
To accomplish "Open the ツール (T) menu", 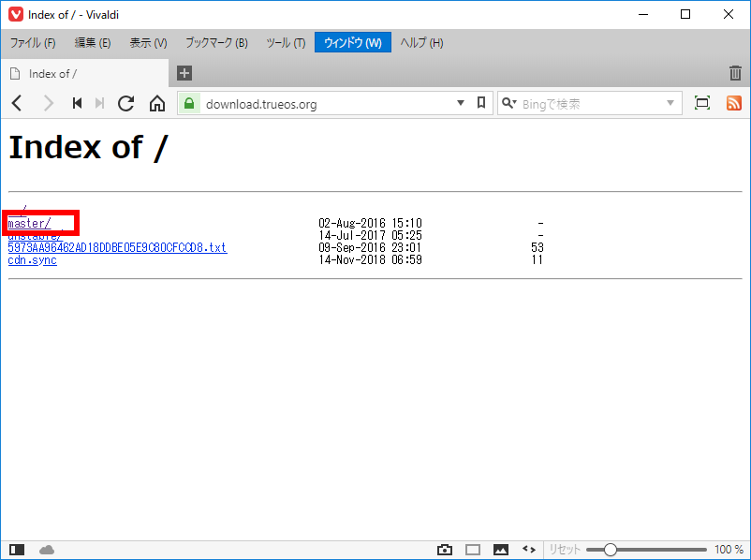I will 286,43.
